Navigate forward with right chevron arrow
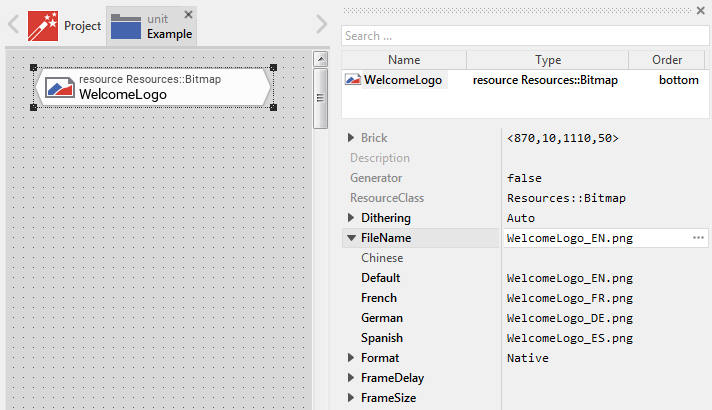This screenshot has width=712, height=410. pyautogui.click(x=321, y=25)
